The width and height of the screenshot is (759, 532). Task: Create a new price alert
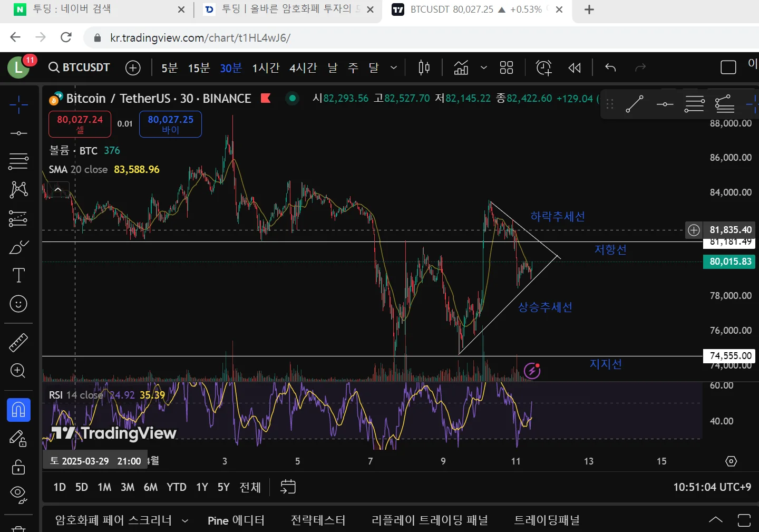pyautogui.click(x=543, y=67)
